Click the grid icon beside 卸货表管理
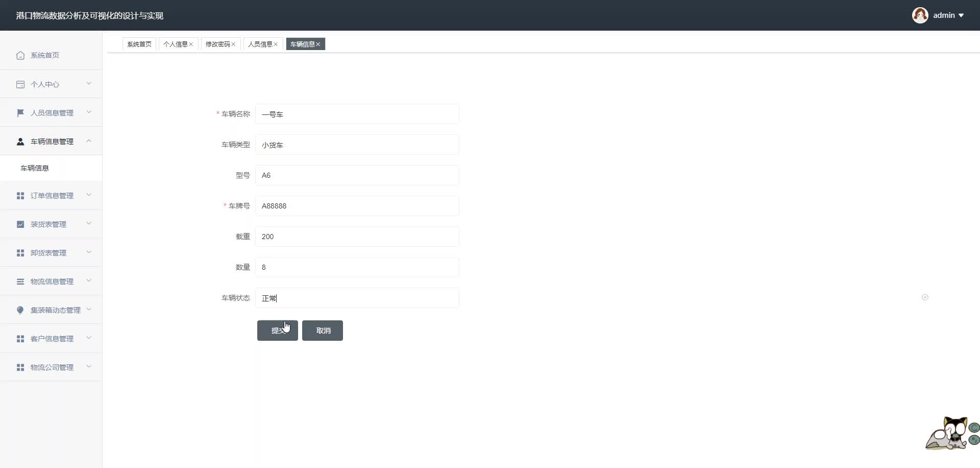 click(20, 253)
